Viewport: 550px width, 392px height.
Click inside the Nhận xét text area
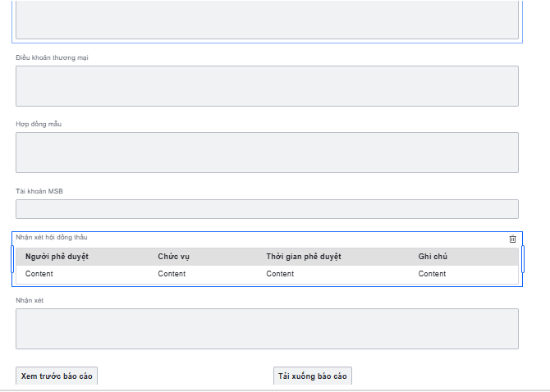click(267, 329)
